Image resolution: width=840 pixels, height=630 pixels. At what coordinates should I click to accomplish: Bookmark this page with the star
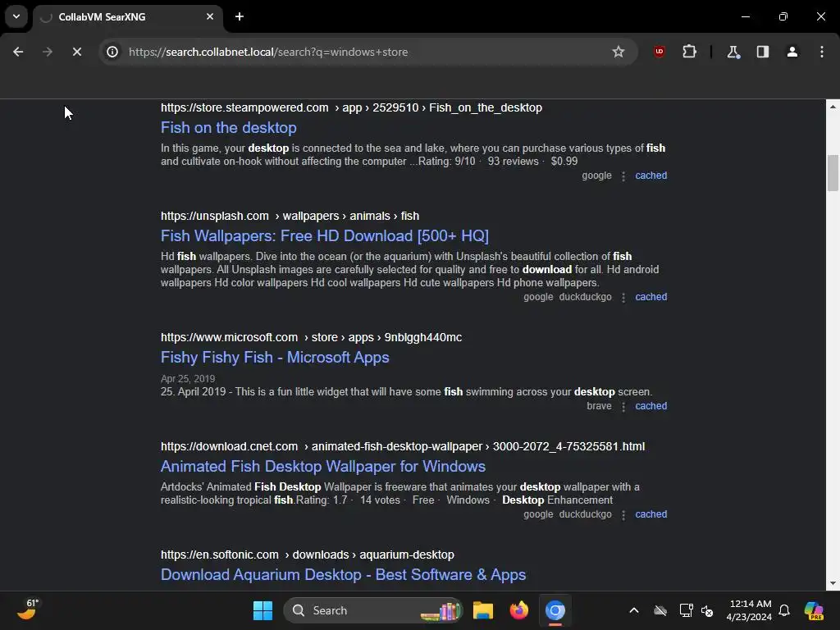pyautogui.click(x=619, y=52)
